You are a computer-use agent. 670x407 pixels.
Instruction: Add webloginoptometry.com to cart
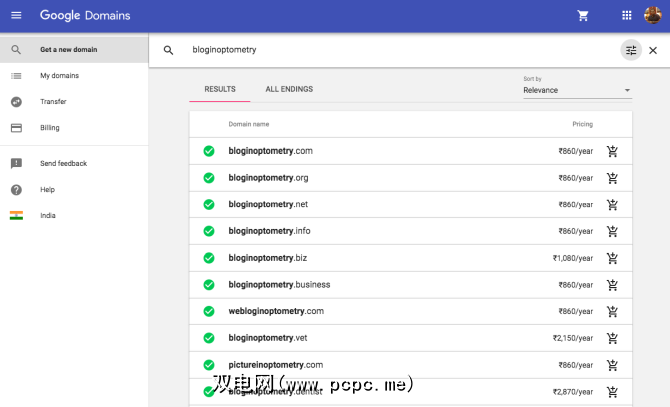(x=612, y=311)
